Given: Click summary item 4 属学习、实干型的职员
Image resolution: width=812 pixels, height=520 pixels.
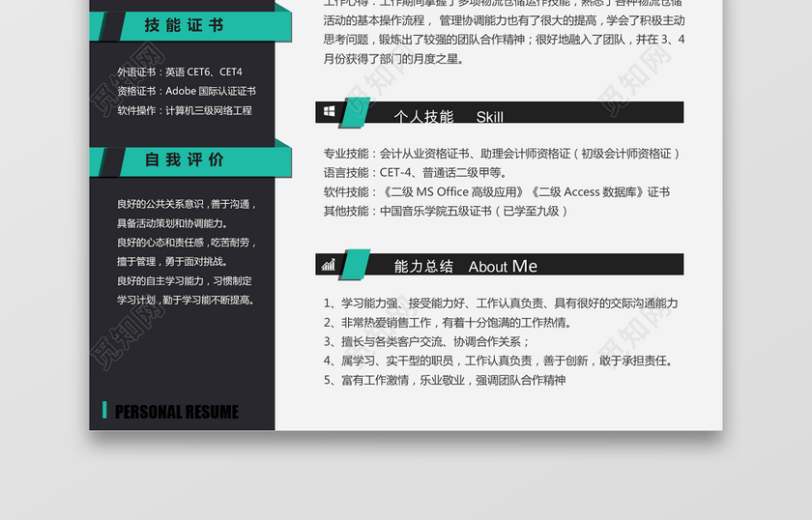Looking at the screenshot, I should pos(498,361).
